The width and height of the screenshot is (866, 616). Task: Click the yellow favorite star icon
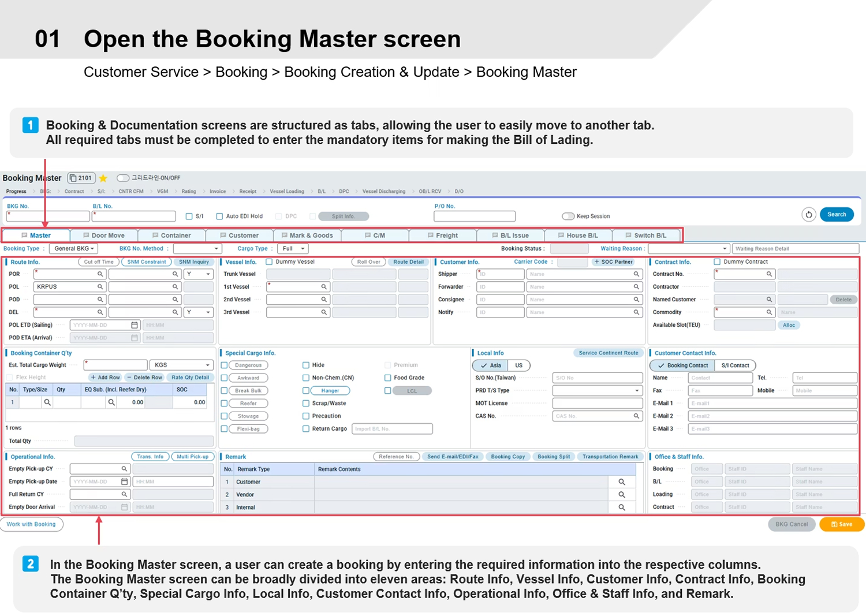[103, 178]
